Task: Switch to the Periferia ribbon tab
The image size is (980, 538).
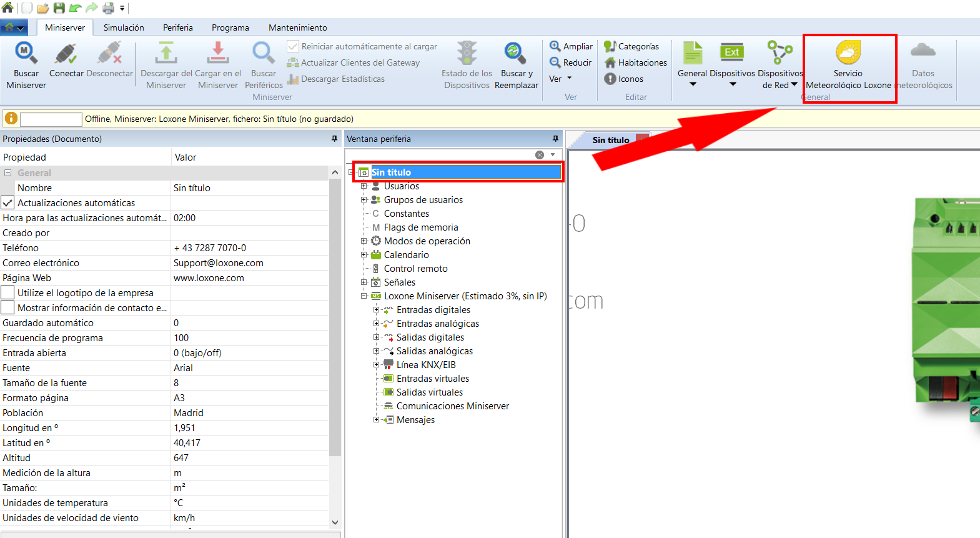Action: pos(178,27)
